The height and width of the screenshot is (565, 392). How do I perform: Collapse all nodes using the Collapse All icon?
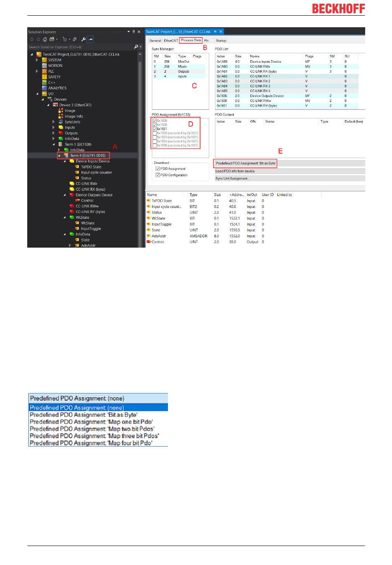click(75, 39)
